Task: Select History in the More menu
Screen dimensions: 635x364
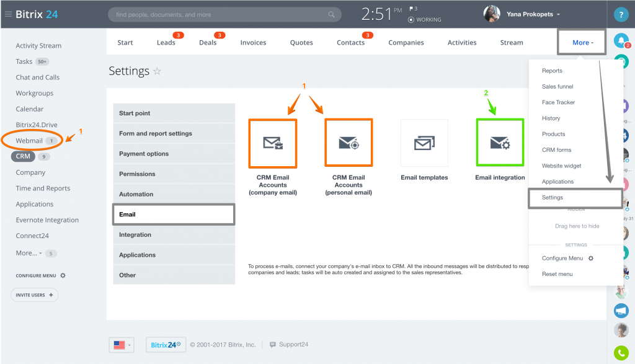Action: pyautogui.click(x=551, y=118)
